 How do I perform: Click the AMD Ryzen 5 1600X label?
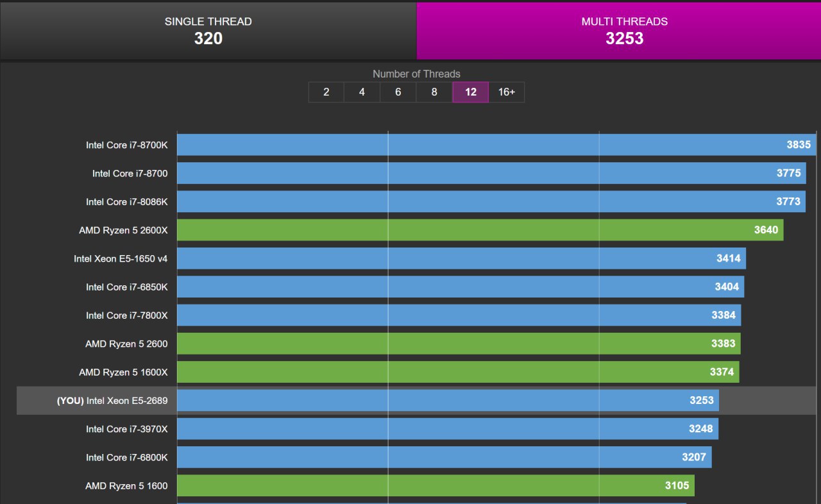click(123, 372)
